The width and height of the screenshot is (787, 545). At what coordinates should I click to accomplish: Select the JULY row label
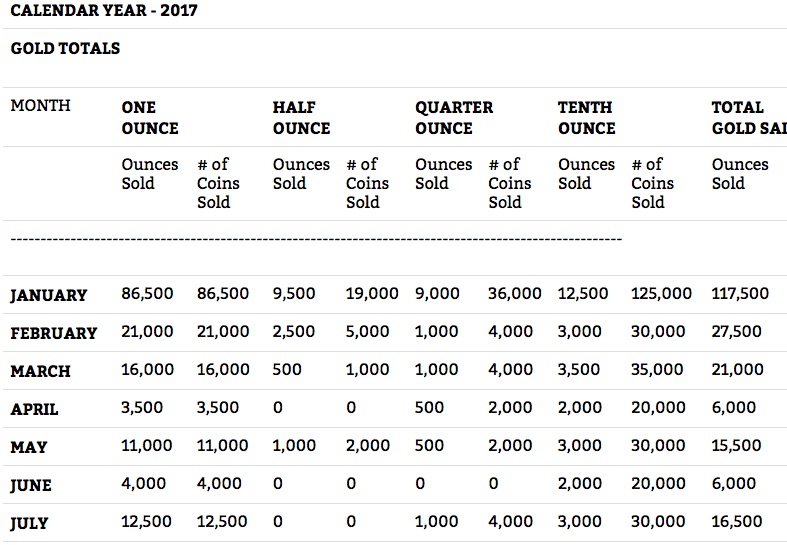(x=30, y=523)
